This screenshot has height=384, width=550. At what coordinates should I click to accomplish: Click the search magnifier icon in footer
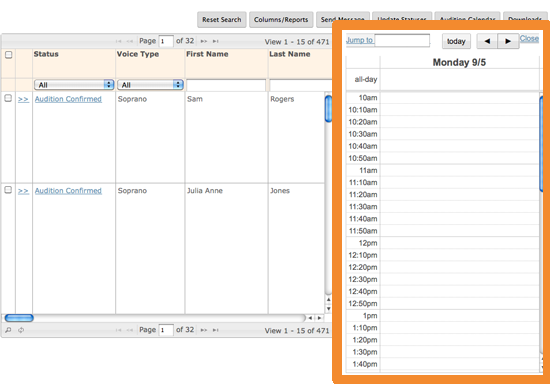[8, 330]
